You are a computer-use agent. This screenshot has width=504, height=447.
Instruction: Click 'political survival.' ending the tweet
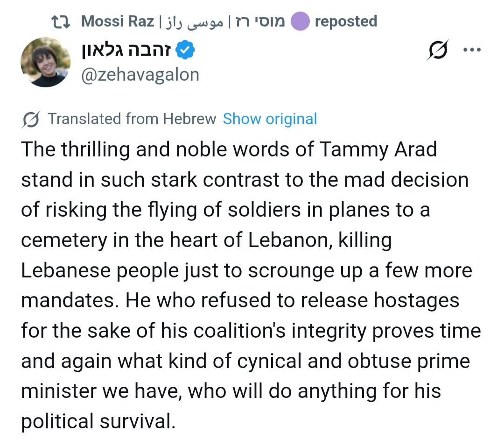98,422
